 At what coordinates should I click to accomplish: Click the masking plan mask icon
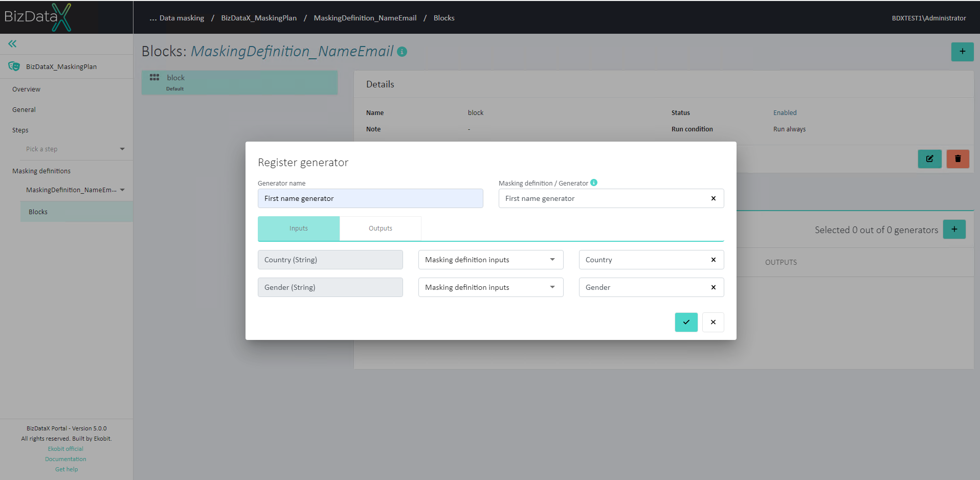pos(14,66)
